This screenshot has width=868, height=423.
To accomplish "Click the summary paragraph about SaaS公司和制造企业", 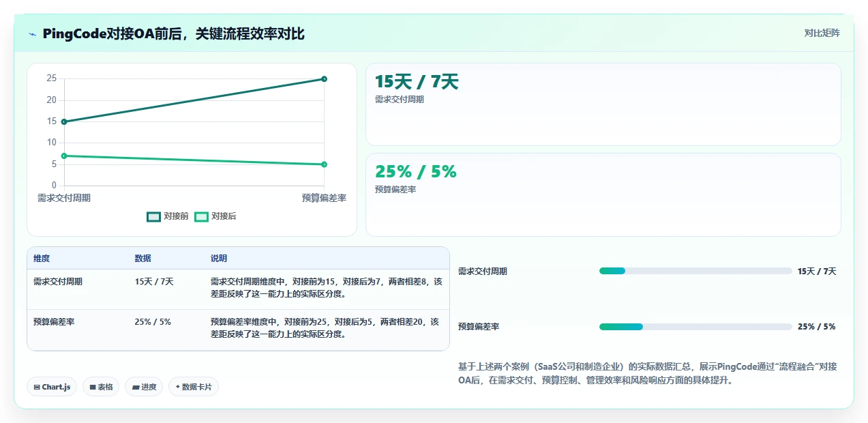I will coord(648,374).
